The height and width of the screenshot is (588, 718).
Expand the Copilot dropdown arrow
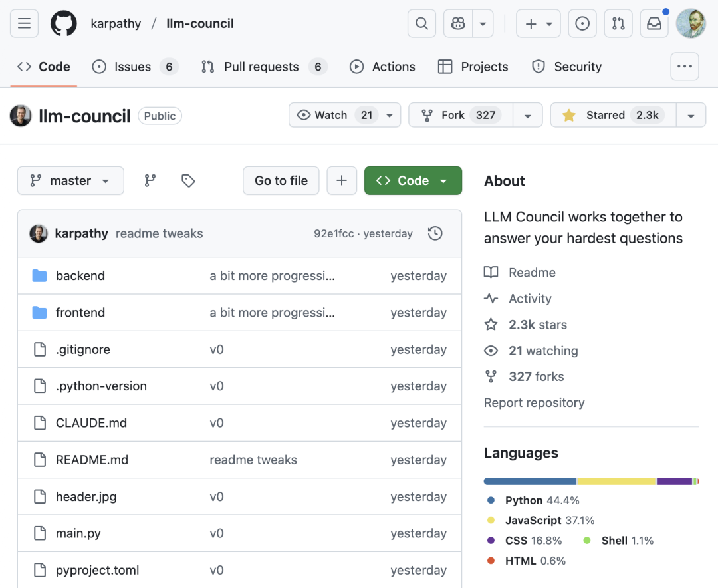[483, 23]
